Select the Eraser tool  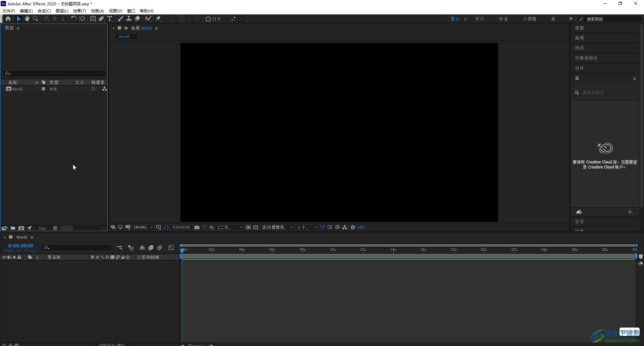137,19
